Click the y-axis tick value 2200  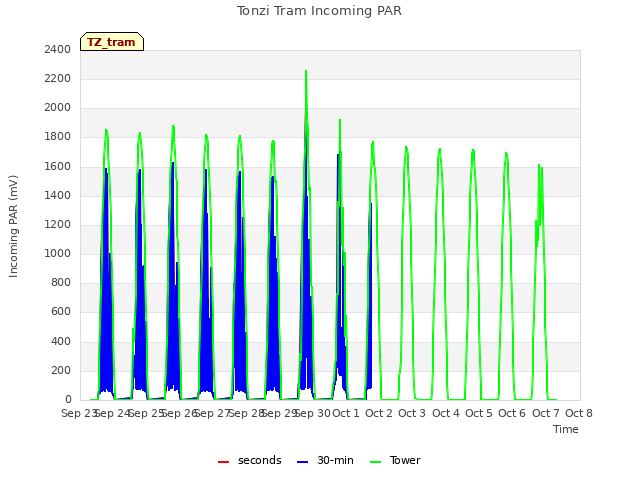[58, 78]
